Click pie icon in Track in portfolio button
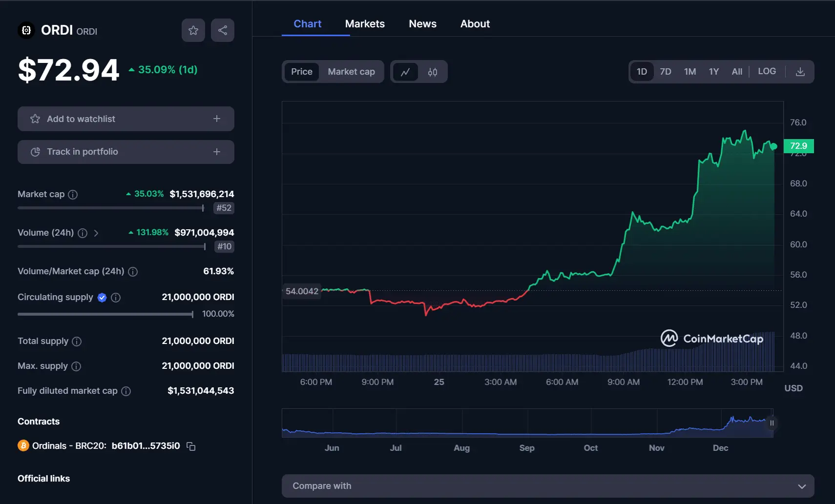 [35, 152]
